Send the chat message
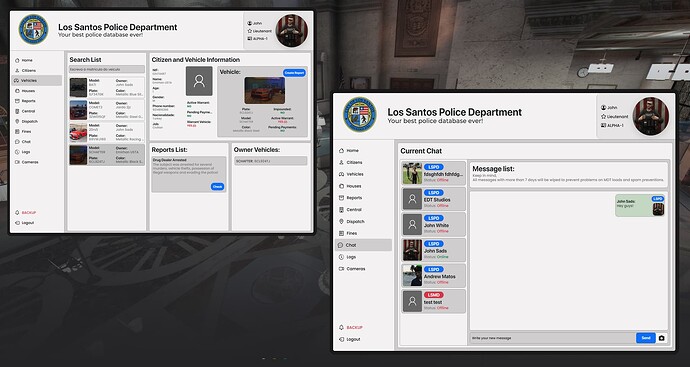Screen dimensions: 690x367 tap(646, 338)
